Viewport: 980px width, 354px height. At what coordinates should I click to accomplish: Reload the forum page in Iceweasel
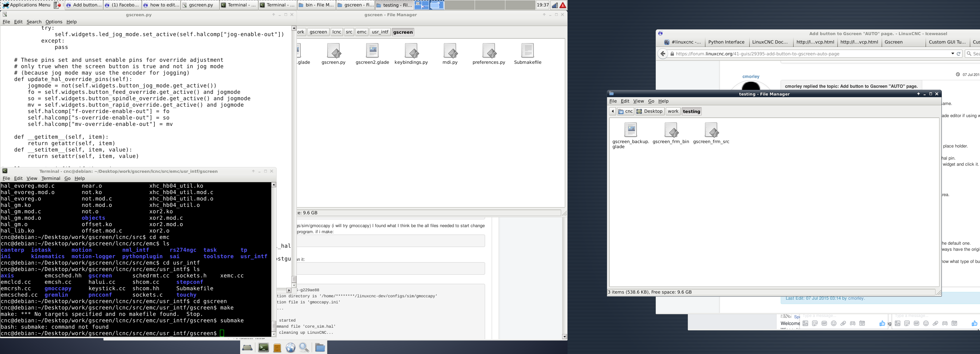(959, 54)
